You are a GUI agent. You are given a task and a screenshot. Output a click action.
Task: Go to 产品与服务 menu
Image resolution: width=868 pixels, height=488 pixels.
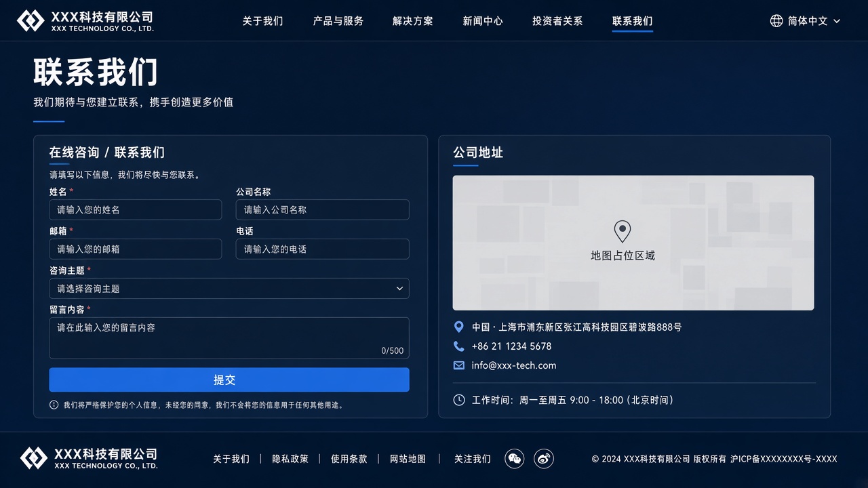(338, 21)
